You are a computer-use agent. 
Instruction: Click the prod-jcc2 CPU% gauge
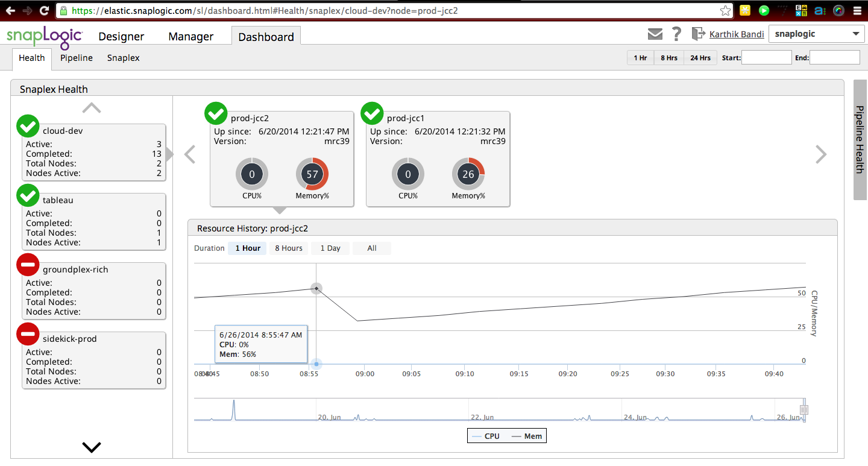tap(251, 174)
